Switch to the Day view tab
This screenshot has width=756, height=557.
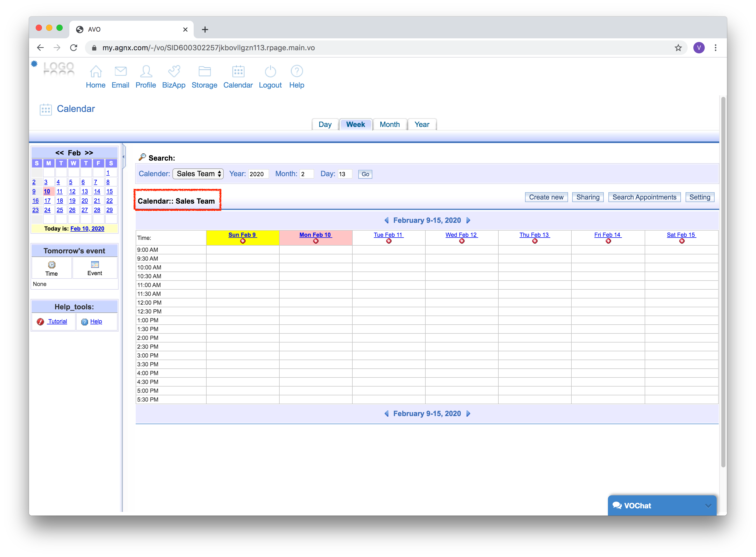pos(325,124)
